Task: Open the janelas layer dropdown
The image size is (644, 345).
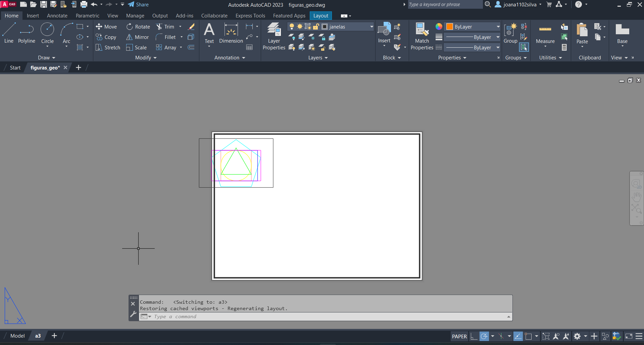Action: pyautogui.click(x=371, y=27)
